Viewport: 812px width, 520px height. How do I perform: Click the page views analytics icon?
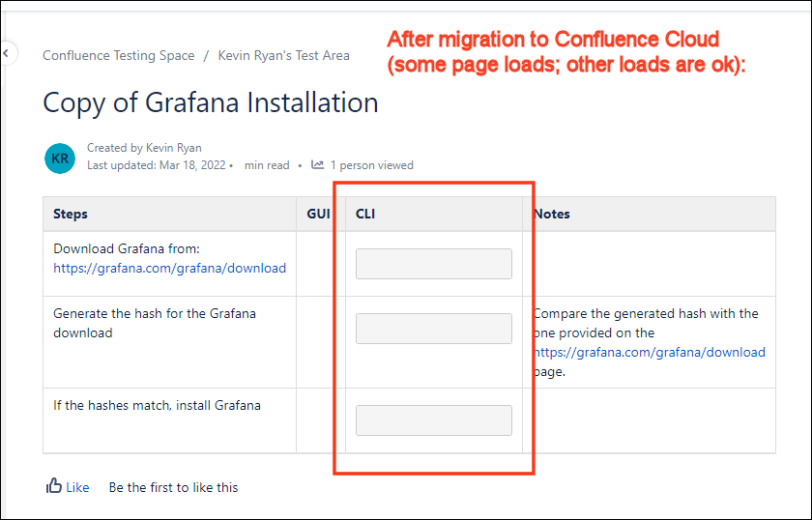click(x=317, y=164)
